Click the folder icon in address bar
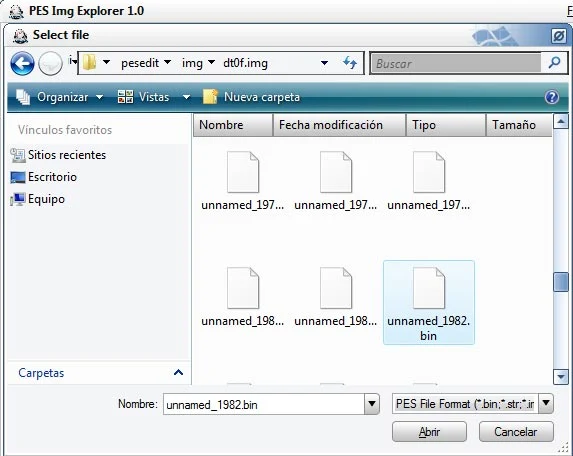 point(89,62)
